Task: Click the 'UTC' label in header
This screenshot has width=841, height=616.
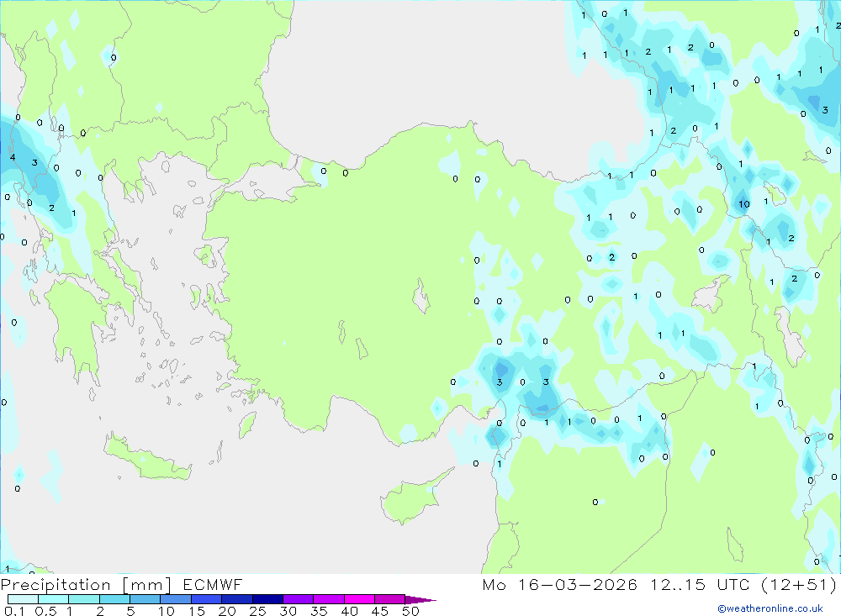Action: pyautogui.click(x=733, y=584)
